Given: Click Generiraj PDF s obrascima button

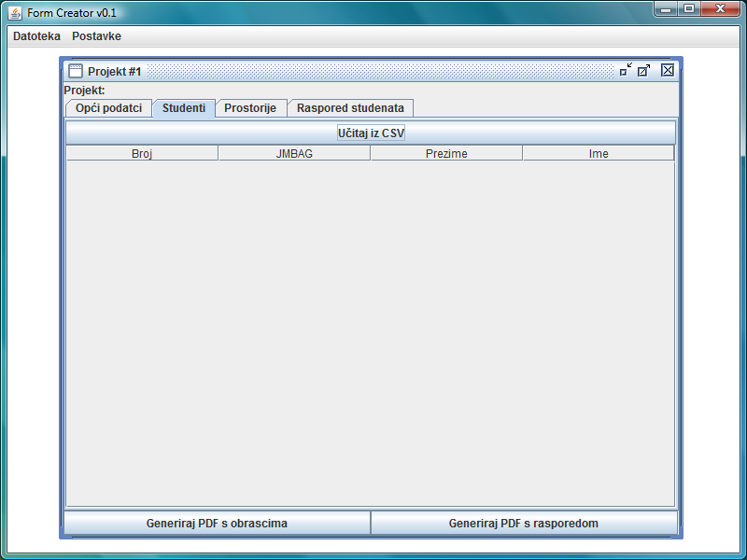Looking at the screenshot, I should click(217, 524).
